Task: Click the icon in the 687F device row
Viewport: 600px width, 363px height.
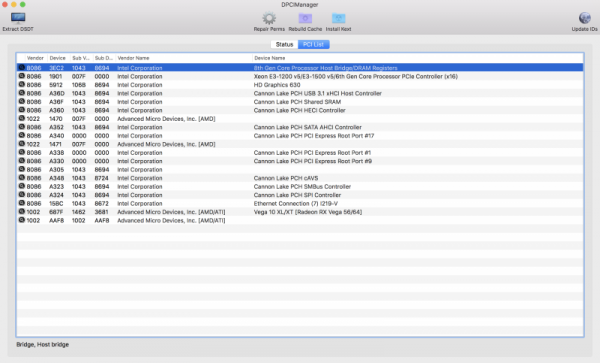Action: click(x=22, y=212)
